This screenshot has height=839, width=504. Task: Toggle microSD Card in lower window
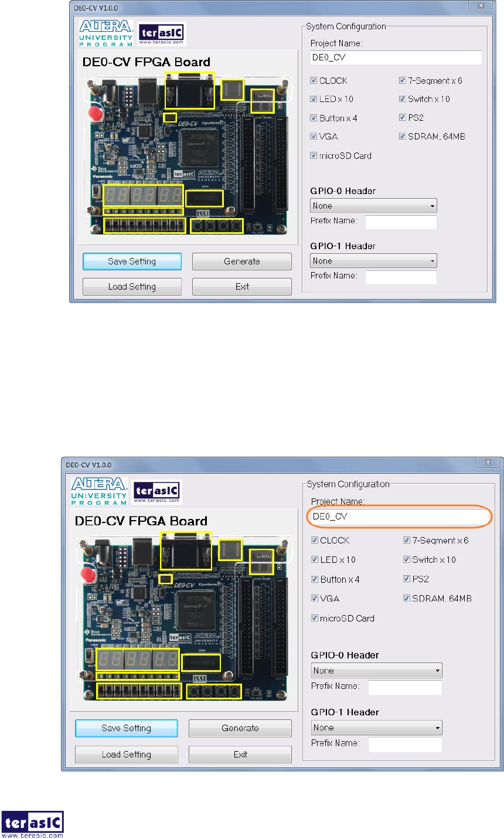point(315,619)
